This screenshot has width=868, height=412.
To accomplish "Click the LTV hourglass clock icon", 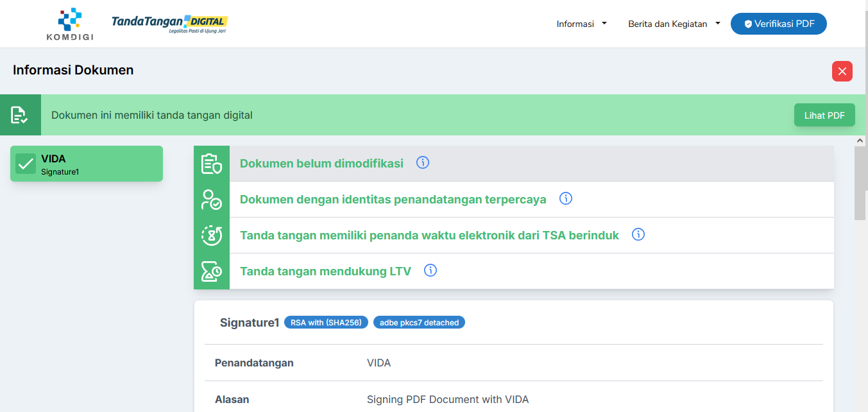I will [x=212, y=271].
